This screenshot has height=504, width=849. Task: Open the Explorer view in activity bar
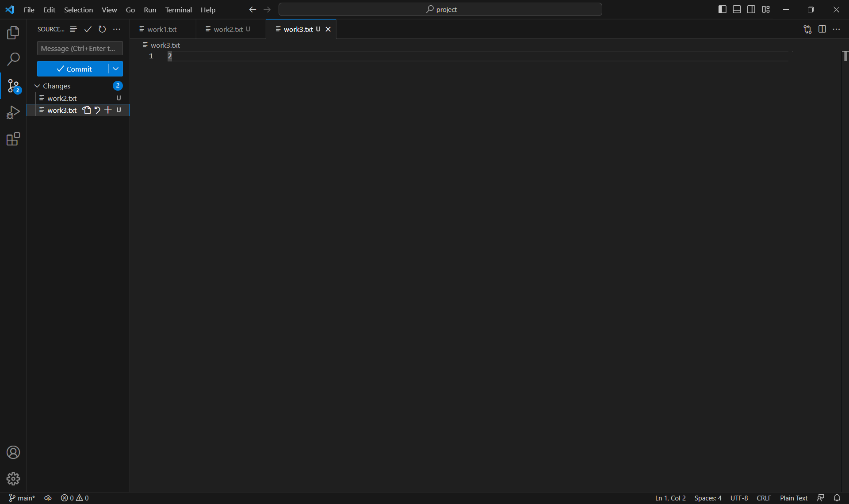point(13,33)
